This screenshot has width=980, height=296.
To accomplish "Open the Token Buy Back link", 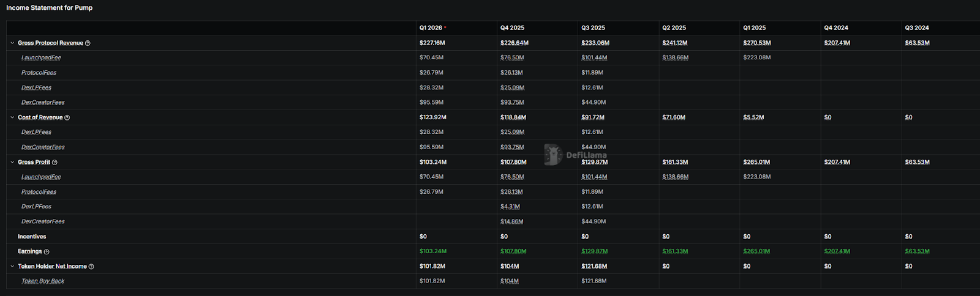I will 43,281.
